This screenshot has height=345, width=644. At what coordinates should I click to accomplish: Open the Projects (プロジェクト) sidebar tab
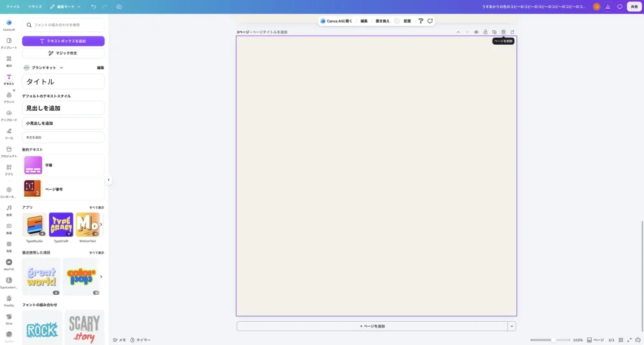click(9, 151)
